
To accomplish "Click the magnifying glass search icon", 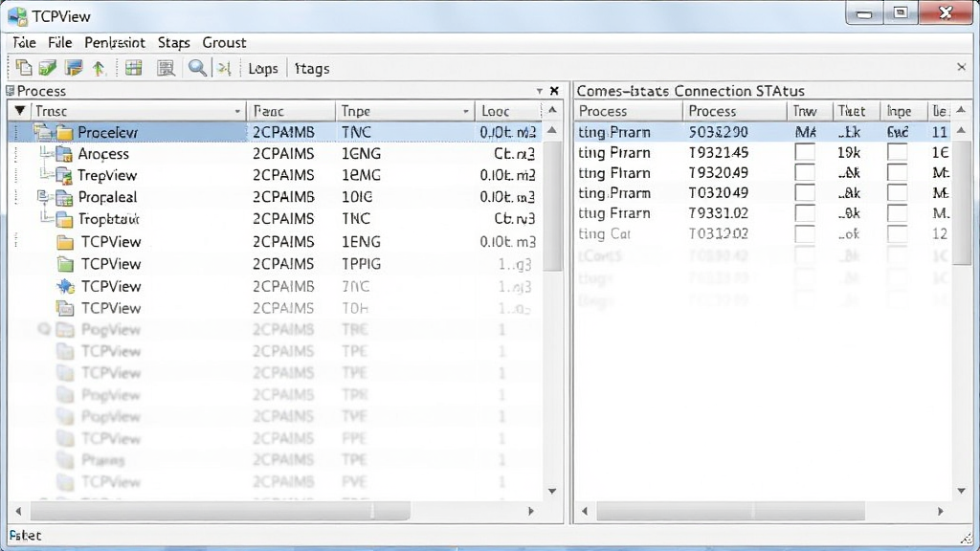I will coord(197,68).
